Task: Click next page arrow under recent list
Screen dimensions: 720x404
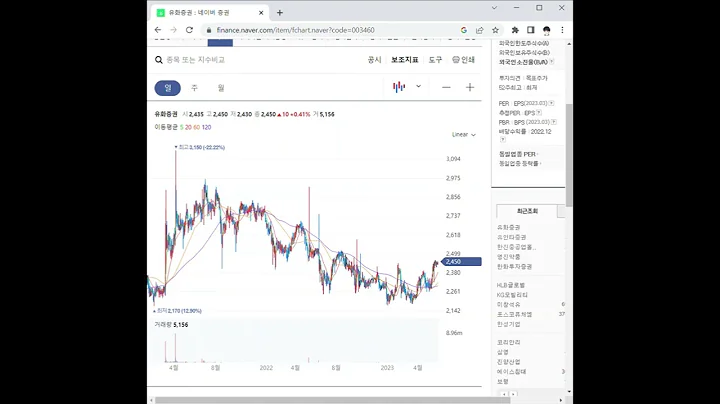Action: click(x=513, y=394)
